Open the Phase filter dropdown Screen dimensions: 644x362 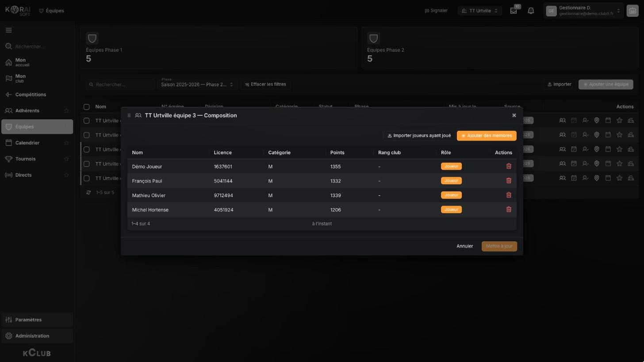coord(197,84)
